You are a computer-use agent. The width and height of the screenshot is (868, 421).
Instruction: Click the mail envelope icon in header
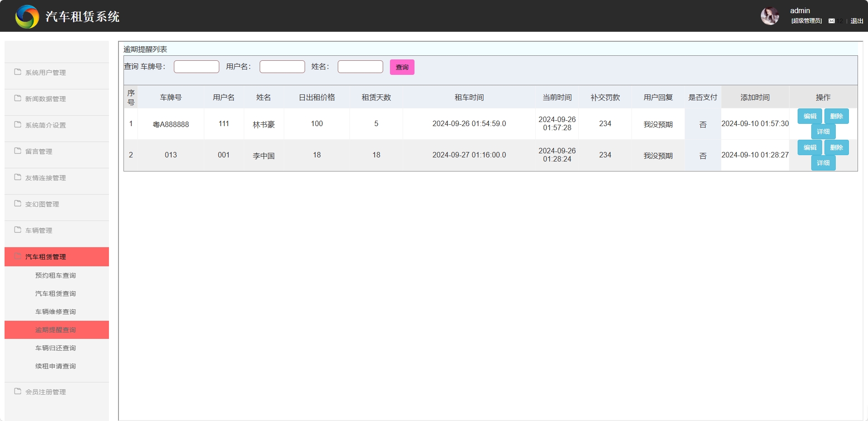(831, 21)
